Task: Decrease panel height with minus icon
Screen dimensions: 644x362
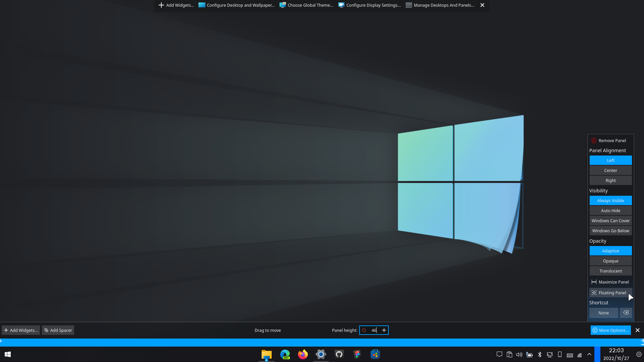Action: pyautogui.click(x=364, y=330)
